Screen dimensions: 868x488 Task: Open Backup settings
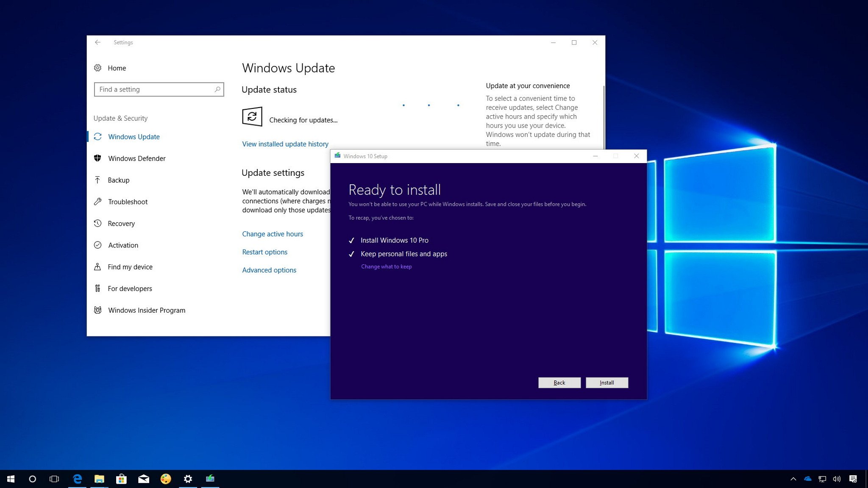pyautogui.click(x=119, y=179)
